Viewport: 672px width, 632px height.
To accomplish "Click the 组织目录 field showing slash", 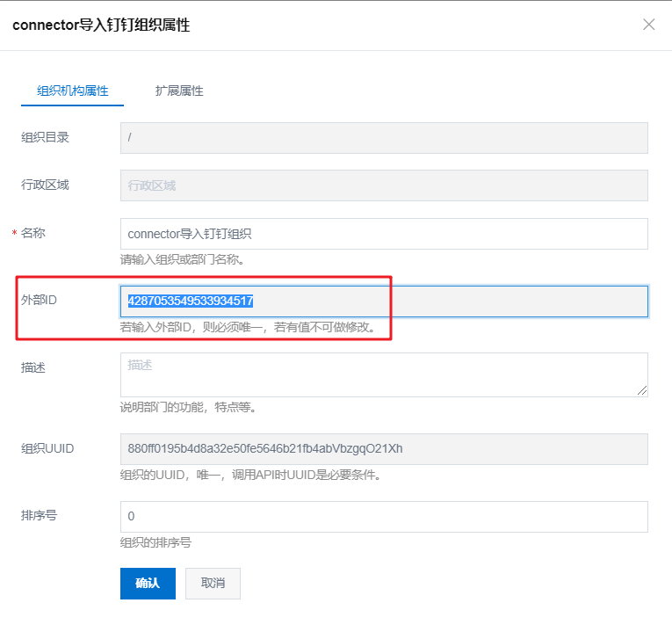I will click(x=384, y=138).
